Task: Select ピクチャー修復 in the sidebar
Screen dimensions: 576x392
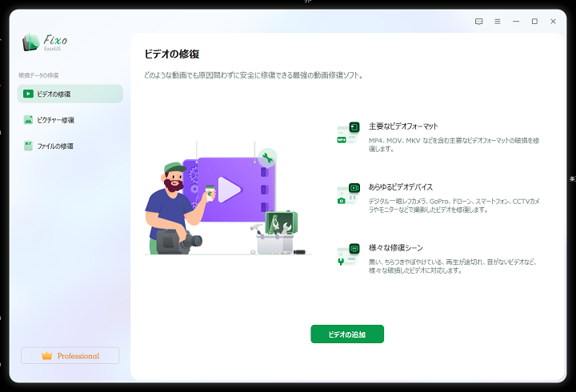Action: click(x=70, y=120)
